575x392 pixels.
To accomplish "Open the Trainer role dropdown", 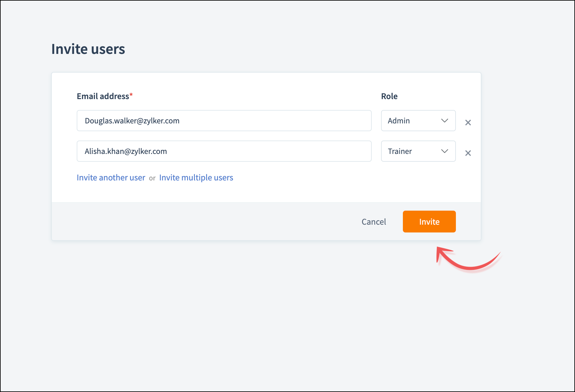I will (x=418, y=151).
